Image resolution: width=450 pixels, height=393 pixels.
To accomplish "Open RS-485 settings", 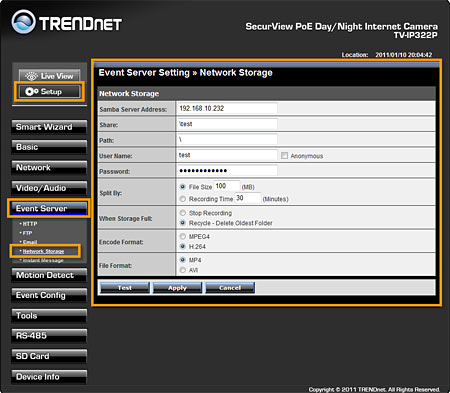I will [x=49, y=336].
